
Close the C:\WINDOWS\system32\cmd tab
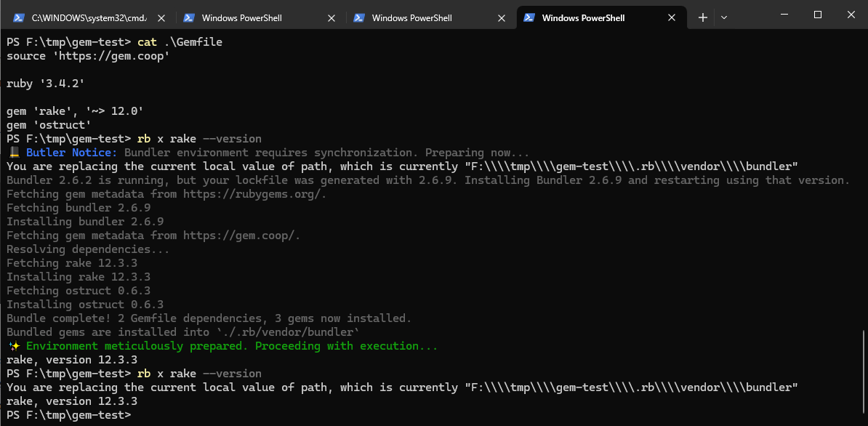161,17
